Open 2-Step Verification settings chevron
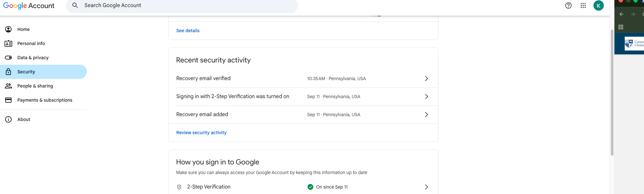Viewport: 644px width, 194px height. tap(426, 187)
